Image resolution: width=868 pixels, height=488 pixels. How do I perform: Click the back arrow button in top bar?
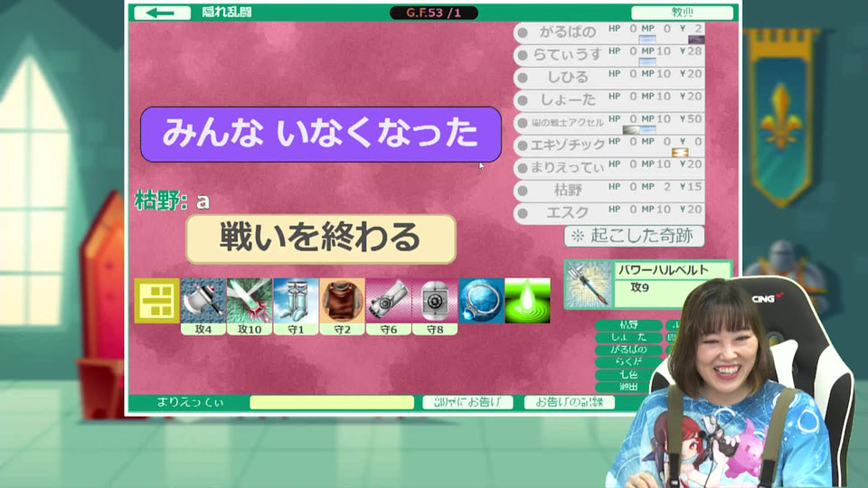(x=162, y=12)
